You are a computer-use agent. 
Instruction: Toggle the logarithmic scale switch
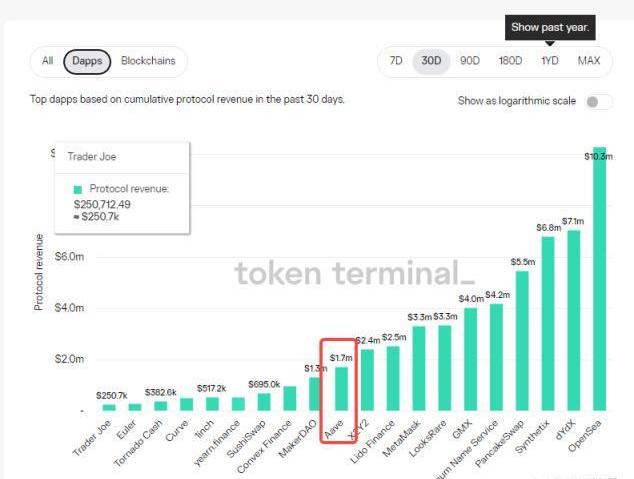(598, 102)
